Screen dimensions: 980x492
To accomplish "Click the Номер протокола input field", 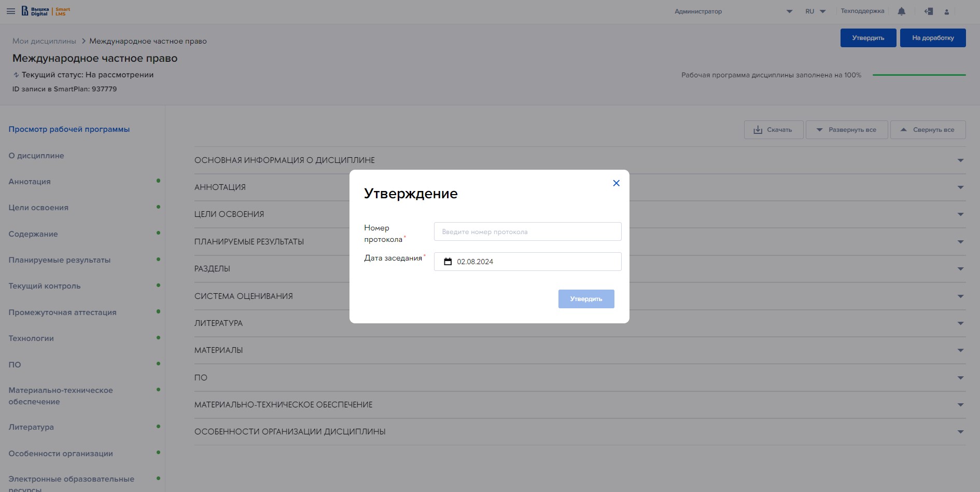I will [527, 231].
